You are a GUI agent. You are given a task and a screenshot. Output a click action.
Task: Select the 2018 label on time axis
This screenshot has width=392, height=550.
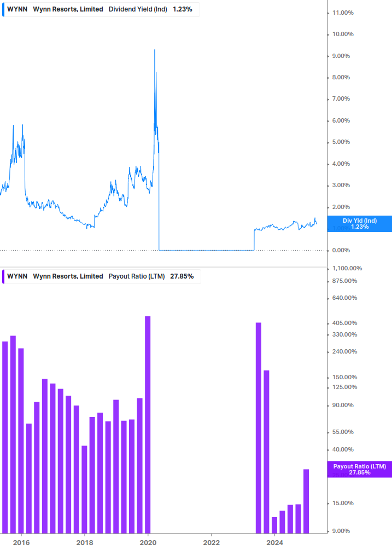pos(85,543)
